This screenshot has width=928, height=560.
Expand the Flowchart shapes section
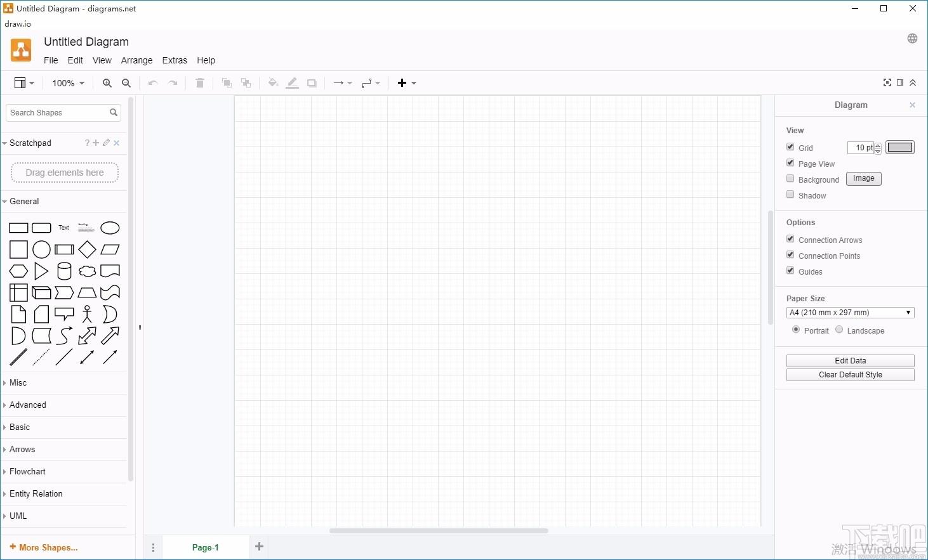pos(64,472)
